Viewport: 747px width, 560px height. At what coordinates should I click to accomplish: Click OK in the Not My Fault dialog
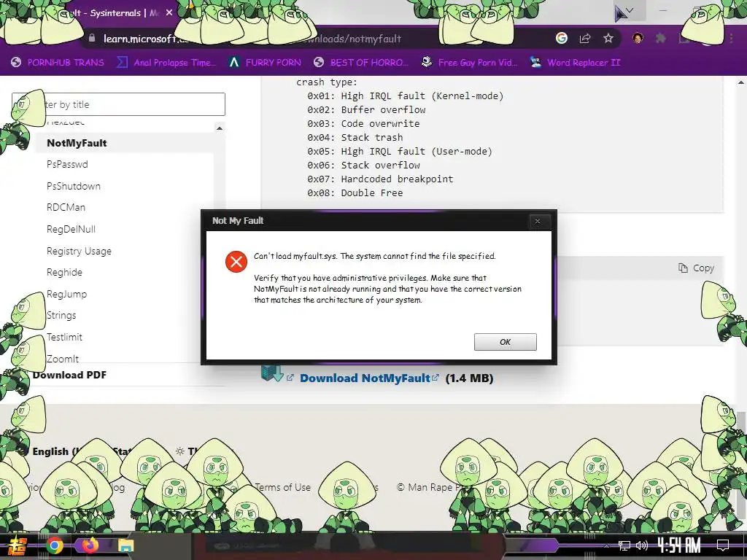(505, 342)
